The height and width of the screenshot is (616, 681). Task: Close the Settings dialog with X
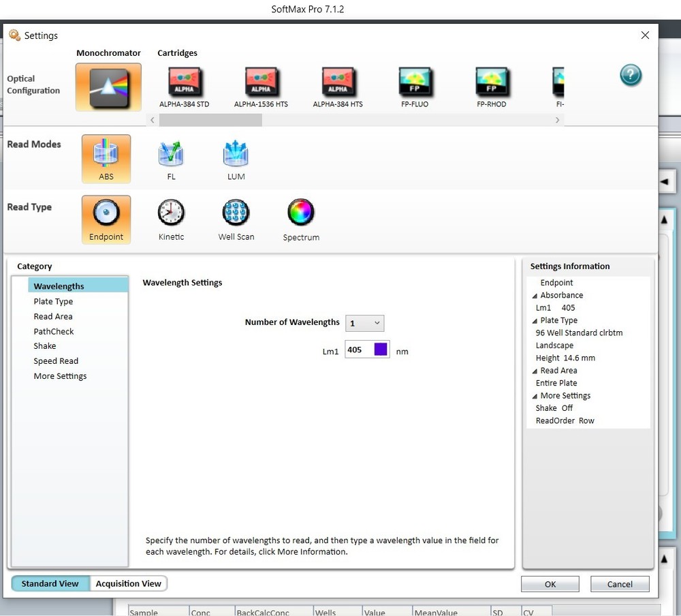[645, 35]
